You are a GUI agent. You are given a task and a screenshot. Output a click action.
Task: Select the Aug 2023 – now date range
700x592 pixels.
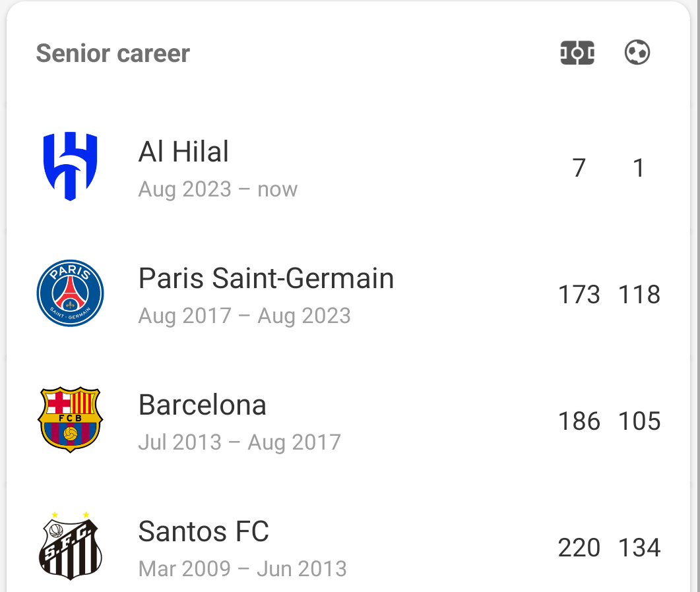tap(218, 189)
